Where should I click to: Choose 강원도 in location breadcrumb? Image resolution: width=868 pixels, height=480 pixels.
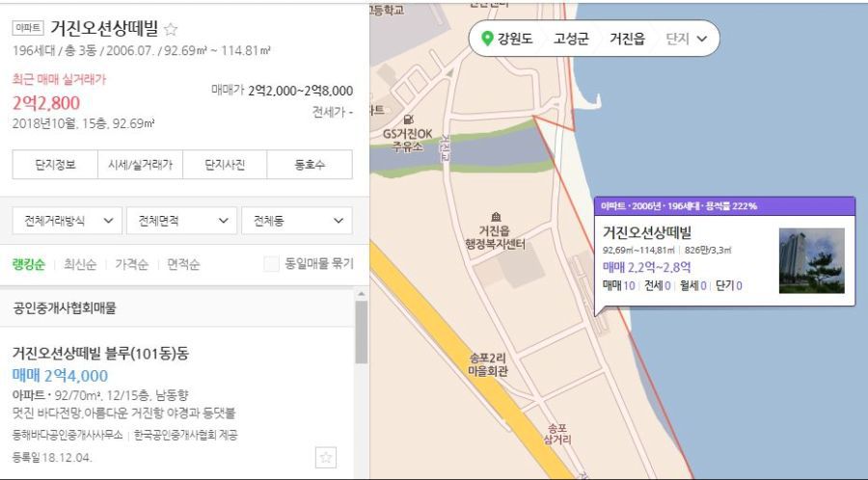pyautogui.click(x=515, y=39)
